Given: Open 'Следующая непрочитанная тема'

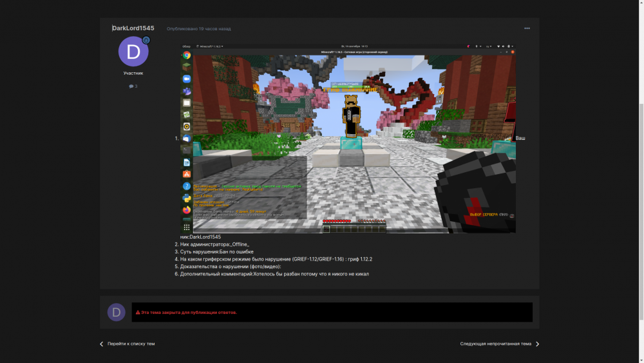Looking at the screenshot, I should (x=495, y=344).
